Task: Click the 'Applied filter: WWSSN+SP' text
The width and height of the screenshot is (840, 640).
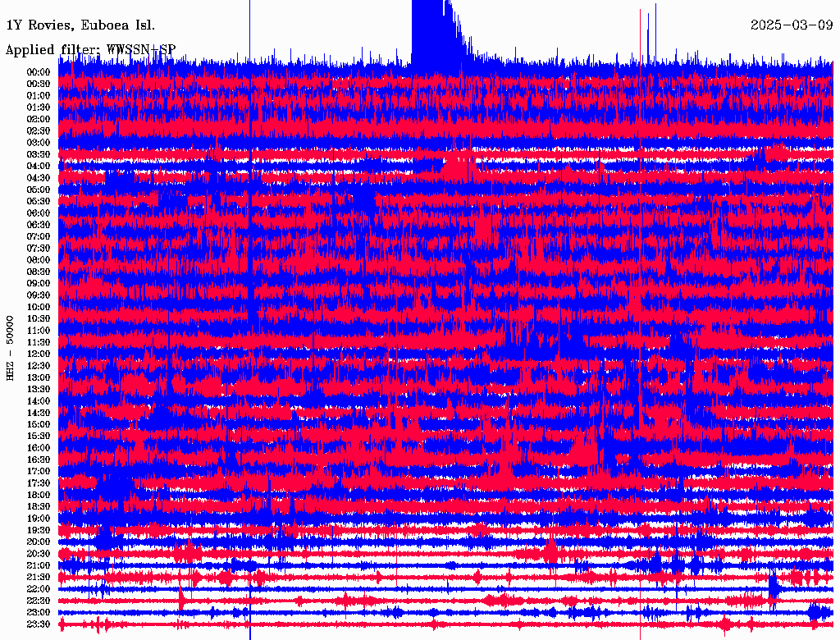Action: pos(90,50)
